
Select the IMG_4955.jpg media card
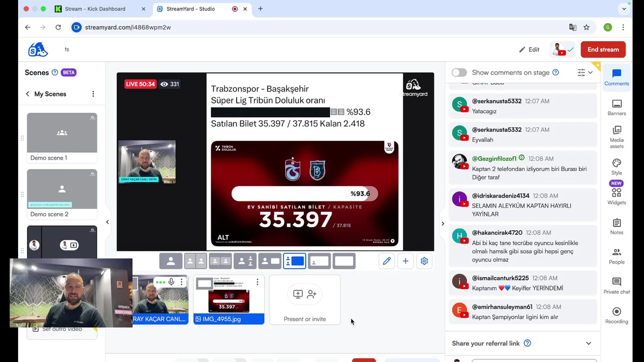point(229,300)
